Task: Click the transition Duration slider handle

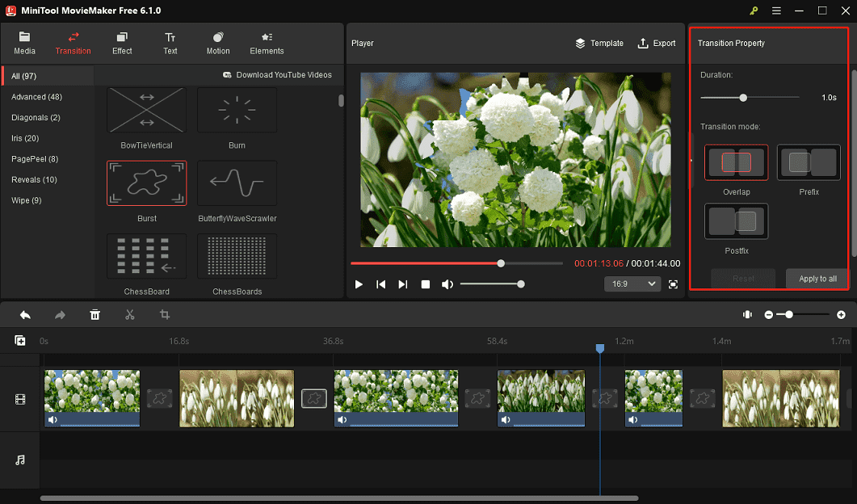Action: pos(743,98)
